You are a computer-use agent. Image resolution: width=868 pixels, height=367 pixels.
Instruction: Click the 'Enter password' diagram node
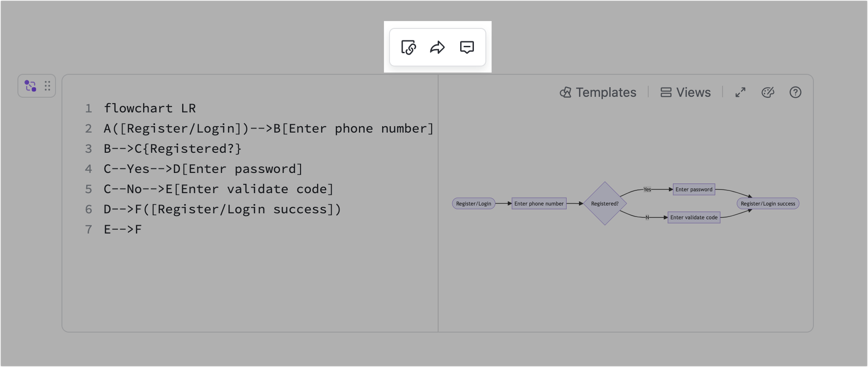(x=694, y=189)
